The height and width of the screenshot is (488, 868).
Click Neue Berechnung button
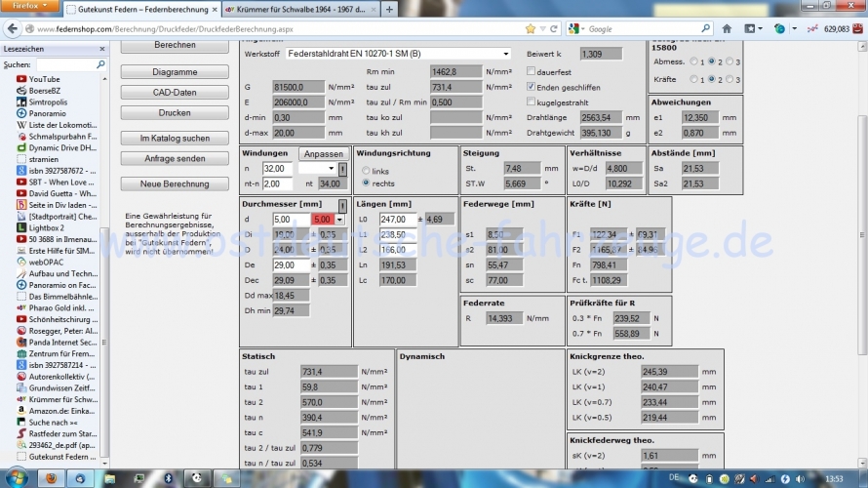[175, 183]
